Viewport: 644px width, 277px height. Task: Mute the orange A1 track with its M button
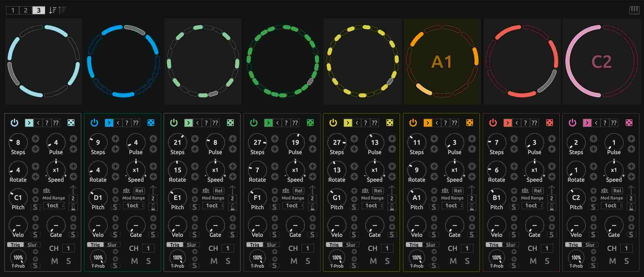tap(453, 261)
